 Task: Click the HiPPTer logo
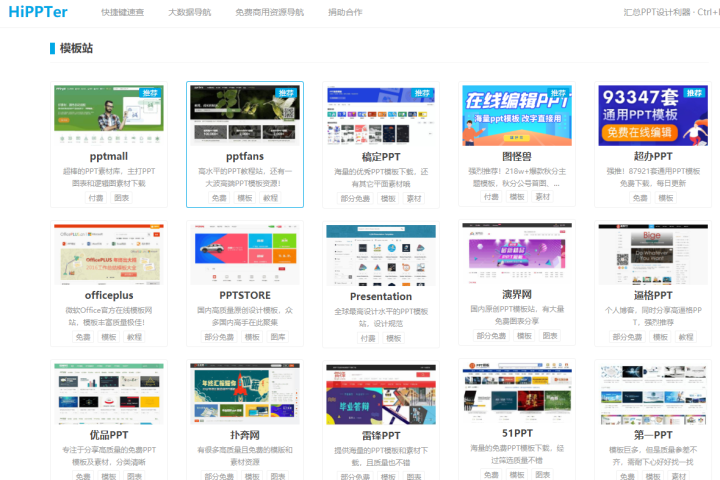tap(38, 11)
